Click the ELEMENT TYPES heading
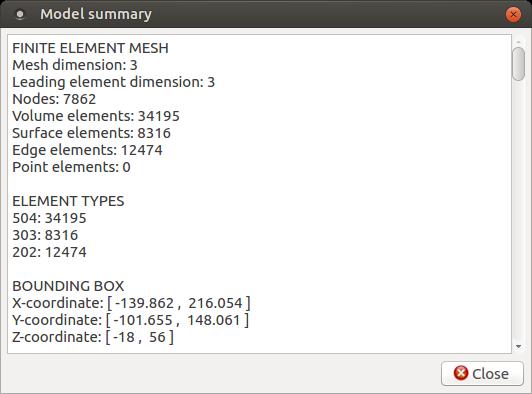 [x=68, y=201]
